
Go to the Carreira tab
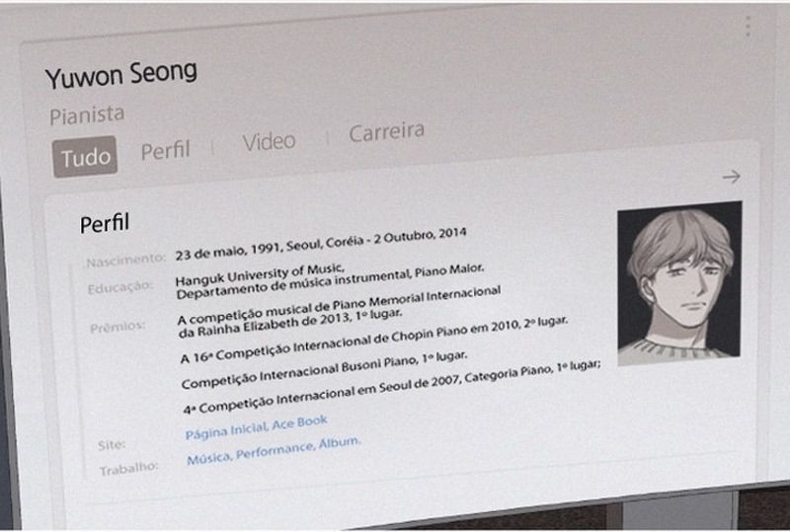coord(387,132)
